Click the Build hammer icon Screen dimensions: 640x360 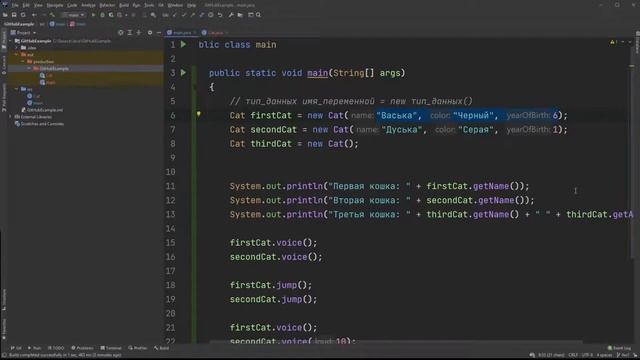pos(52,15)
